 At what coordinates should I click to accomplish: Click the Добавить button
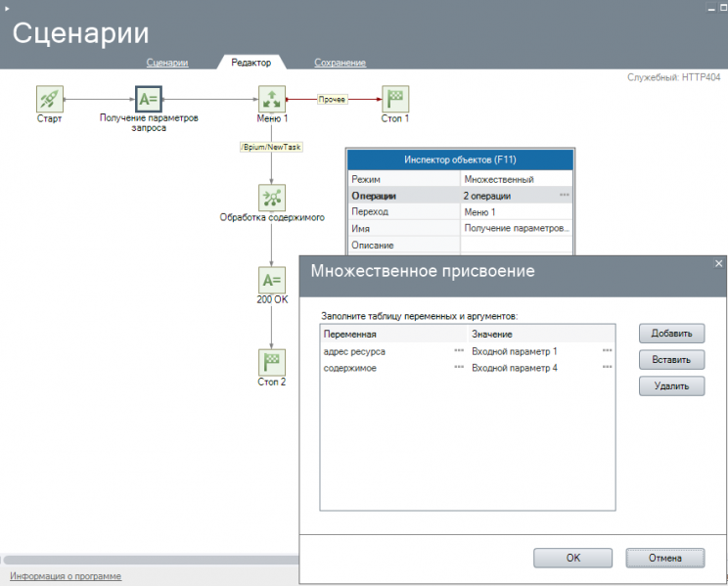(671, 333)
